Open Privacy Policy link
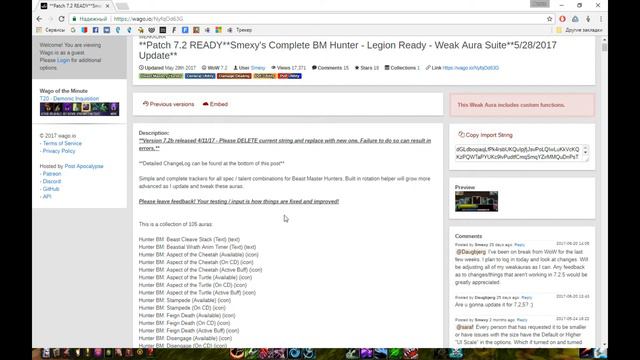This screenshot has height=360, width=640. (x=59, y=151)
